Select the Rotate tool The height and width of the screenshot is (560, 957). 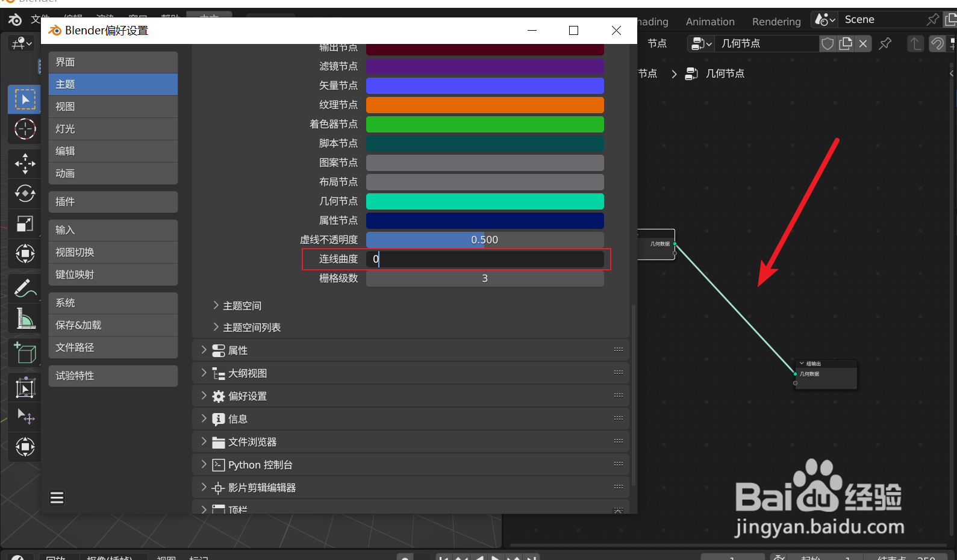[x=25, y=193]
